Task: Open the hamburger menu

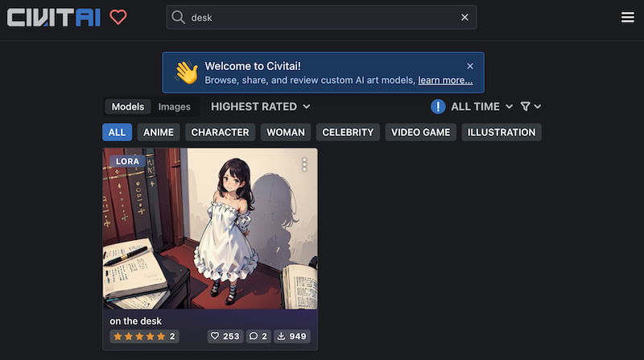Action: tap(628, 18)
